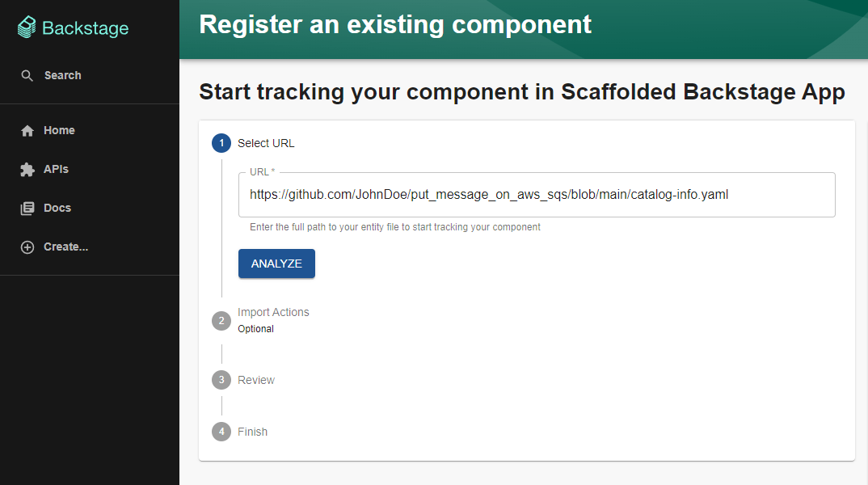
Task: Click the Home house icon
Action: [27, 131]
